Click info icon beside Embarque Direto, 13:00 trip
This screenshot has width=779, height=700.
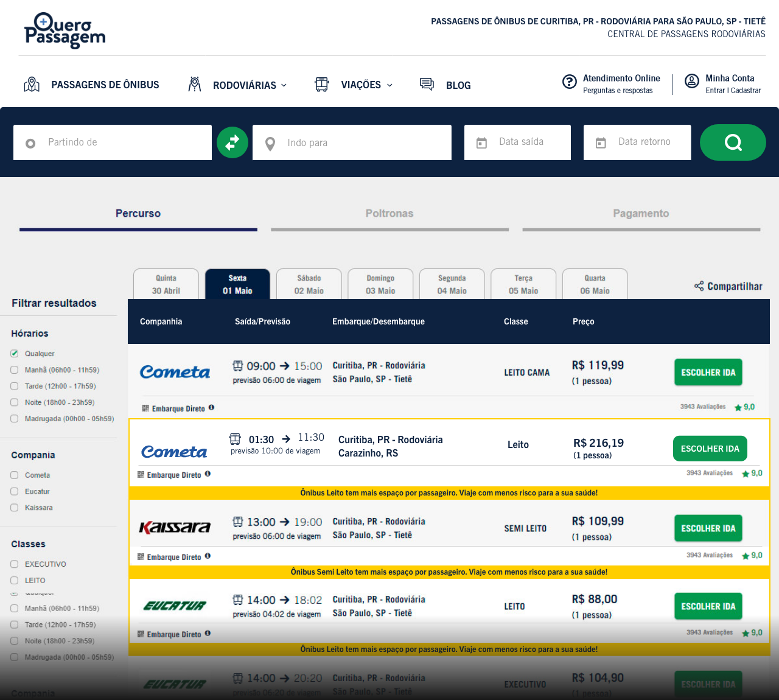[x=208, y=556]
